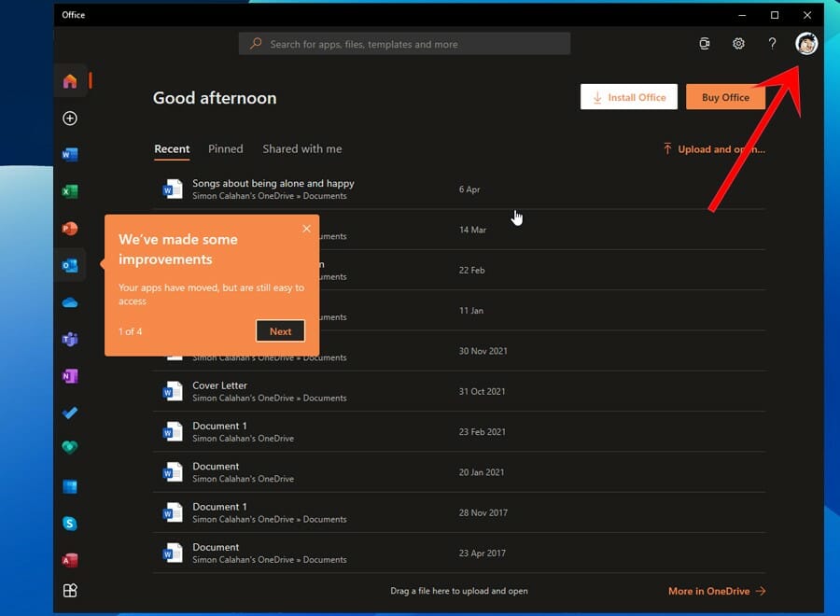Open Outlook from the sidebar
Screen dimensions: 840x616
click(x=70, y=265)
